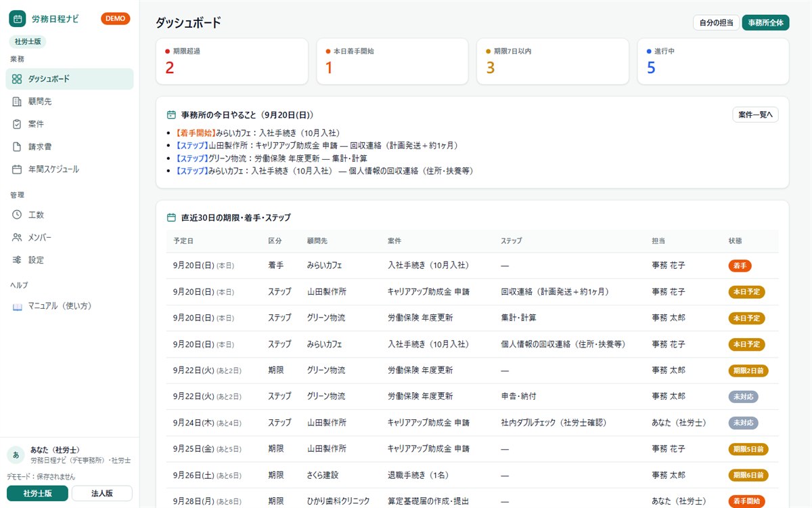Click the 本日着手開始 summary card
812x508 pixels.
(392, 61)
